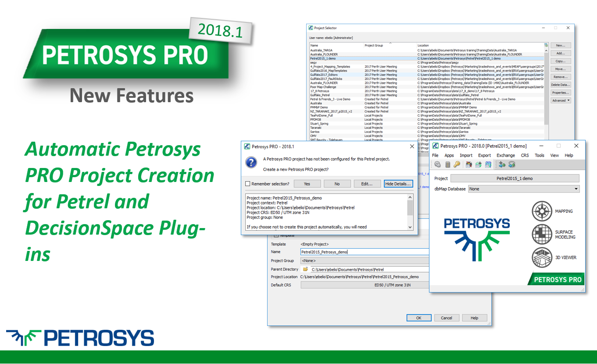Tick the Remember selection checkbox
The height and width of the screenshot is (364, 597).
(x=248, y=184)
